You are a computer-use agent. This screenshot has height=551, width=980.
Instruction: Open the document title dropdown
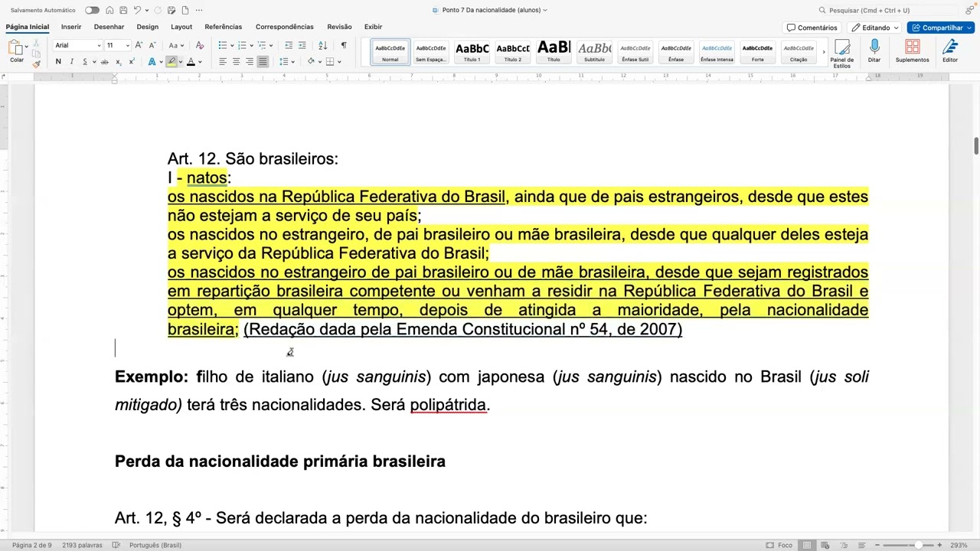click(544, 11)
